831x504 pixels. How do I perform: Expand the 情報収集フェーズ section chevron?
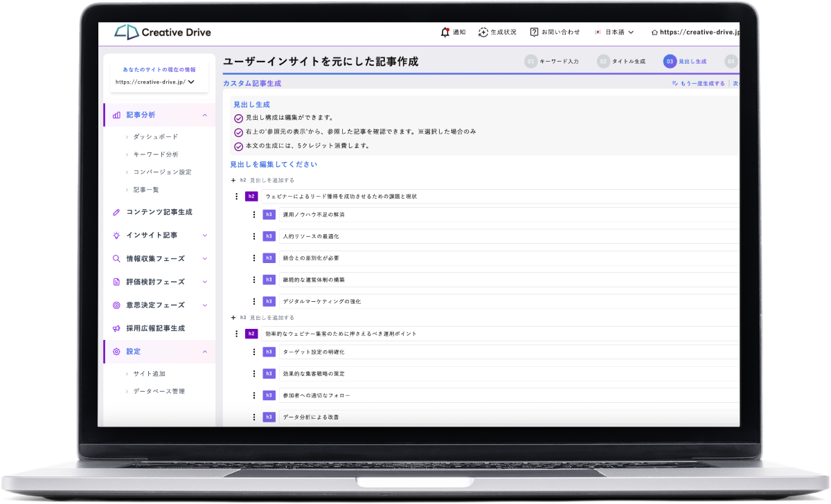click(x=204, y=258)
